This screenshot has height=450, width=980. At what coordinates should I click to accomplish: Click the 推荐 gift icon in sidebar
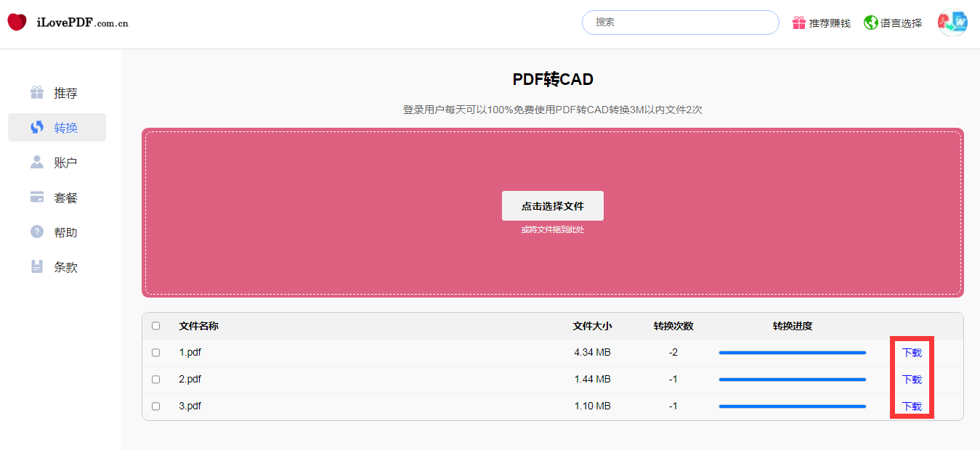click(x=37, y=93)
